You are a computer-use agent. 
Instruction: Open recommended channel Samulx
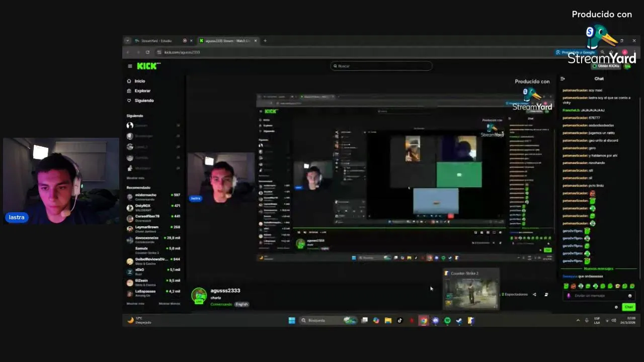[x=153, y=250]
